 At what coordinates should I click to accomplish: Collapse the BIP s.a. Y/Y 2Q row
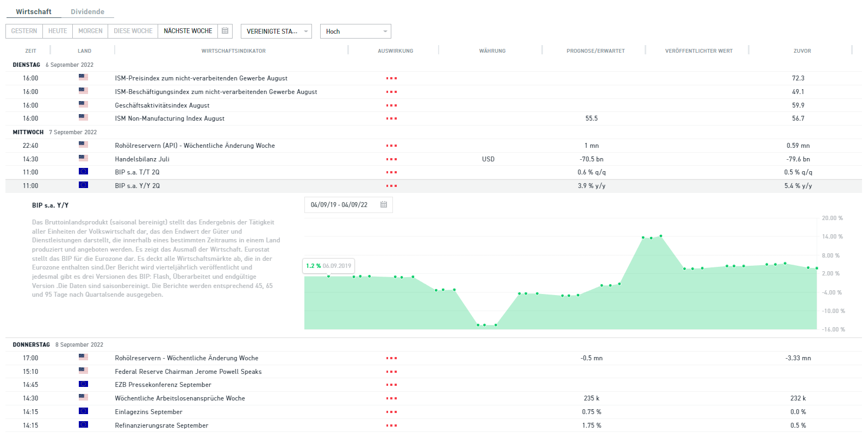[434, 186]
